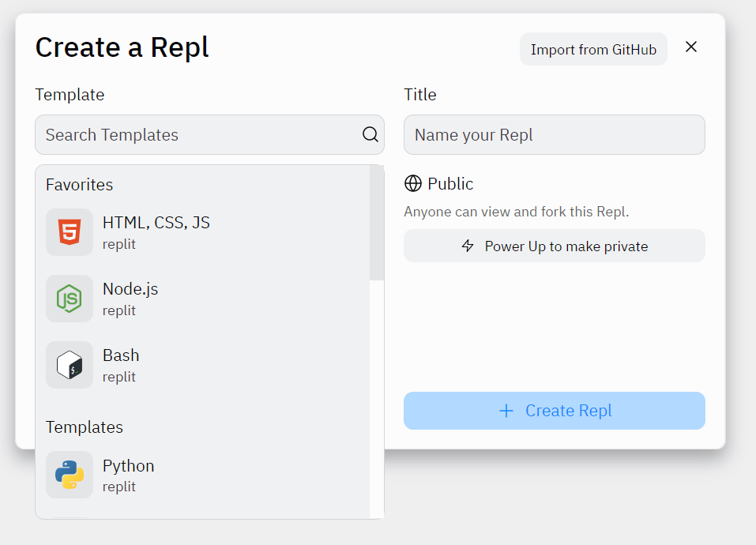This screenshot has height=545, width=756.
Task: Click the Name your Repl field
Action: click(x=555, y=134)
